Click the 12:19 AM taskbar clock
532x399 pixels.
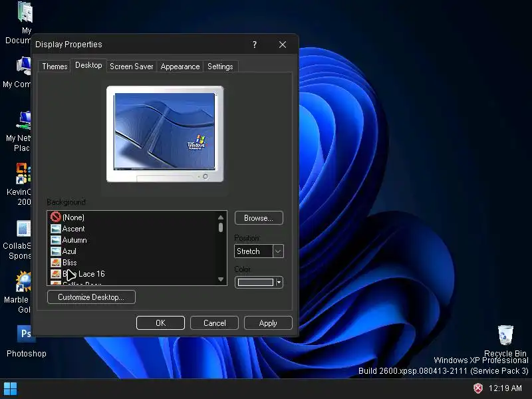click(x=505, y=388)
